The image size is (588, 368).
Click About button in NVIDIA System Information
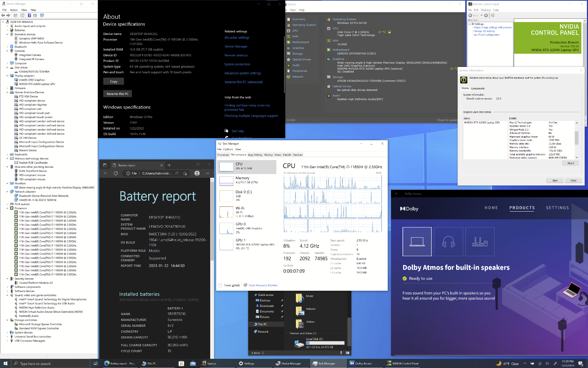[570, 163]
